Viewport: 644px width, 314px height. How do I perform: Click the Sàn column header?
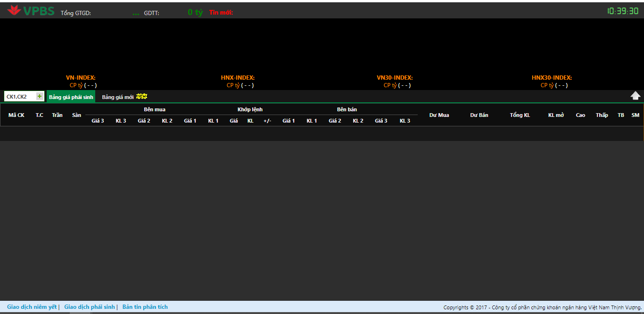coord(76,115)
